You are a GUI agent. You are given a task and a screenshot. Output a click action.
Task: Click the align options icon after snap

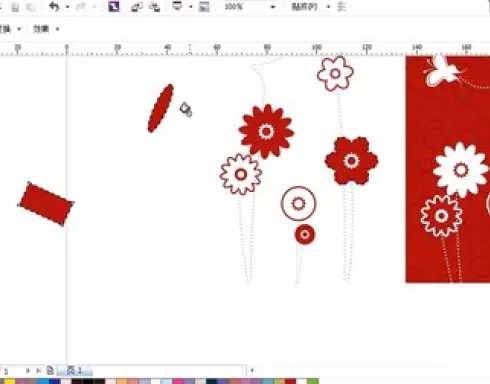[342, 6]
